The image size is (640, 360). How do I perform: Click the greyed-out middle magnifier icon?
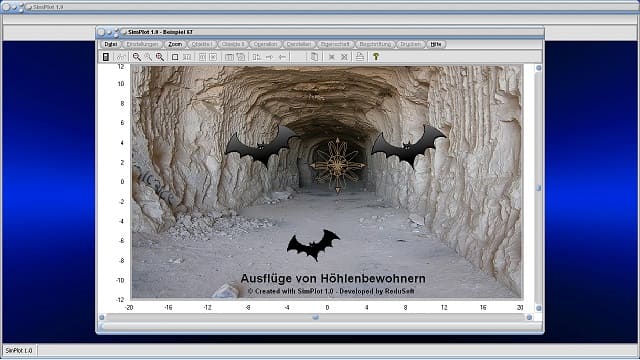click(148, 57)
